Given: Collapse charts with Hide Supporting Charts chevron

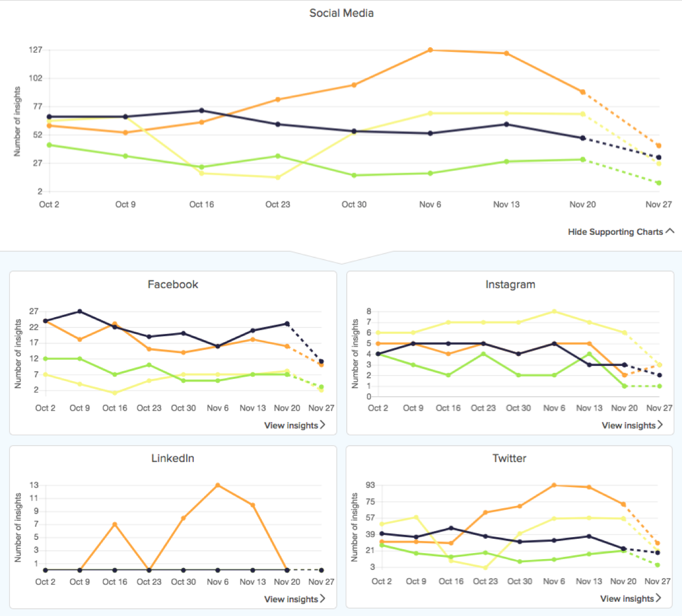Looking at the screenshot, I should coord(669,231).
